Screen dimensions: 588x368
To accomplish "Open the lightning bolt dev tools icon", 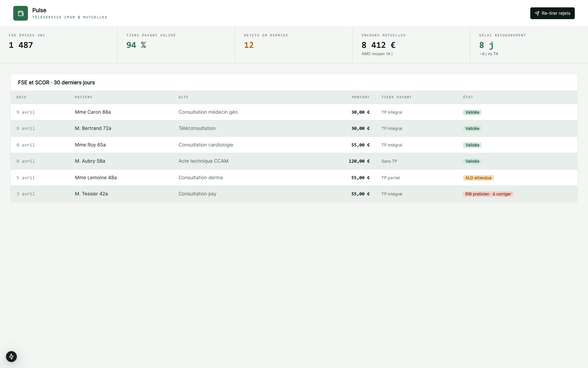I will tap(11, 357).
